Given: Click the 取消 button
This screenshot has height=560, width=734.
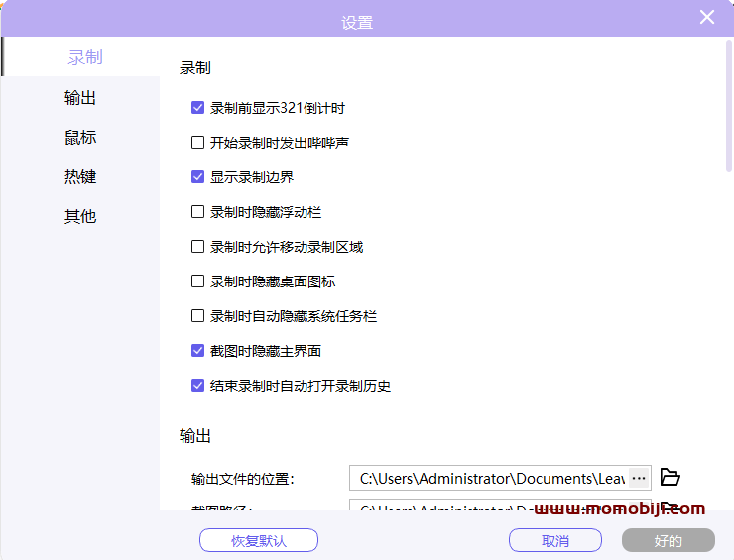Looking at the screenshot, I should point(555,541).
